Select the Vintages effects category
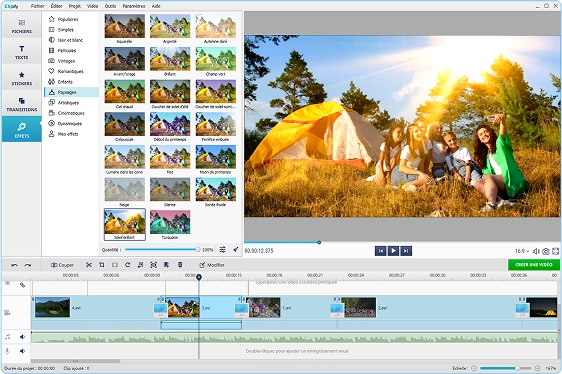The image size is (562, 374). (x=71, y=61)
